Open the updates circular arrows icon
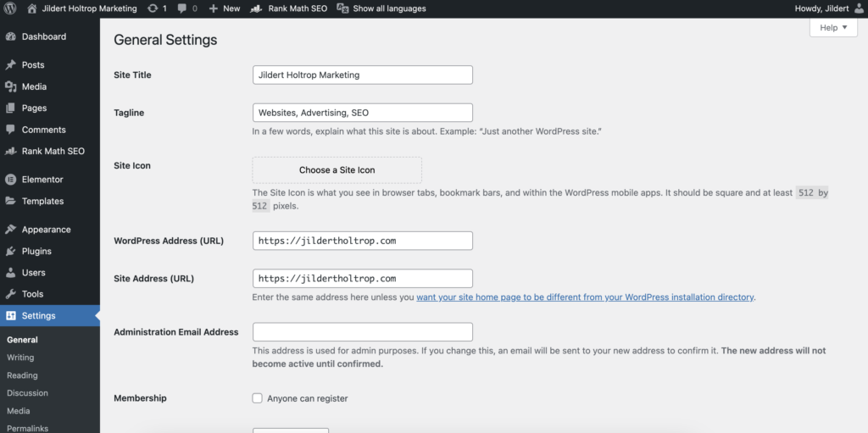Image resolution: width=868 pixels, height=433 pixels. 153,8
